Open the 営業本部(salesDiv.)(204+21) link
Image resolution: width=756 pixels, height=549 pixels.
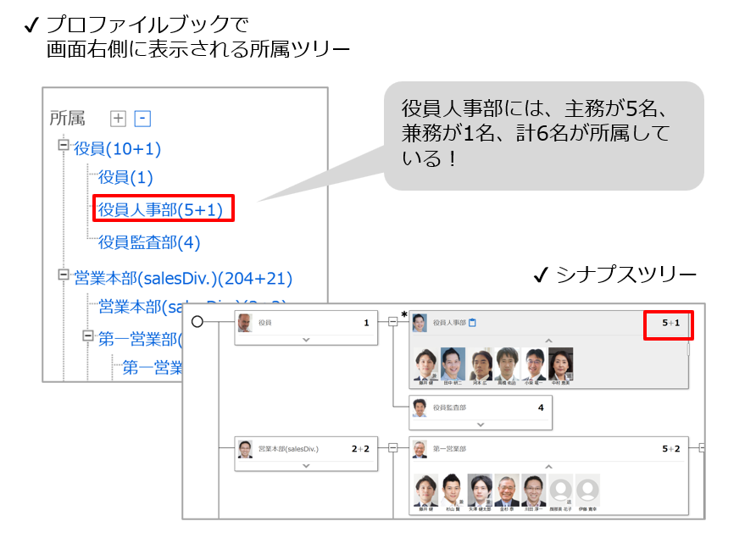[x=183, y=278]
